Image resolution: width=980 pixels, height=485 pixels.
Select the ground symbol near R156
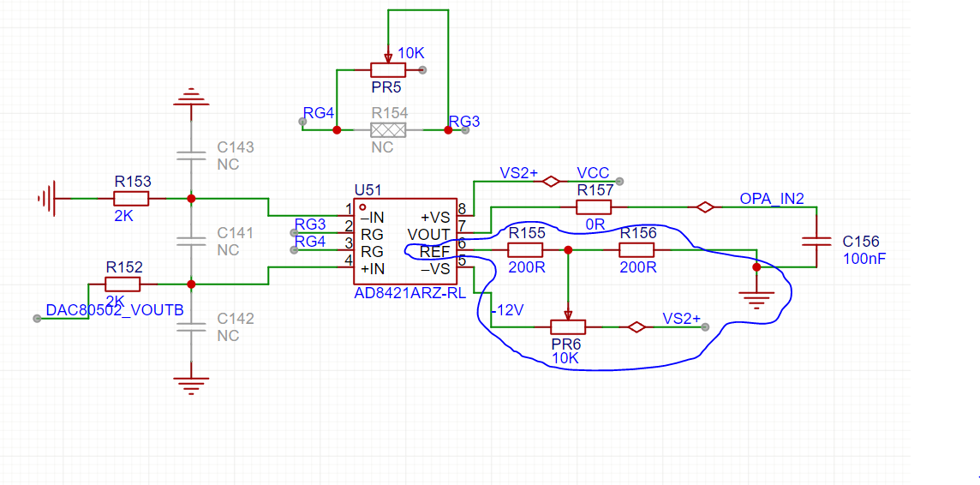756,299
